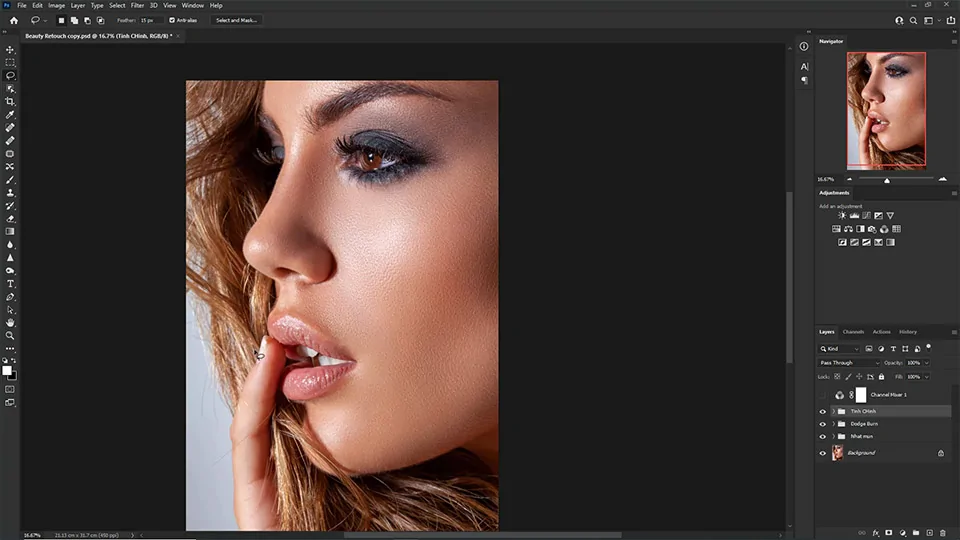Select the Channel Mixer 1 layer
The height and width of the screenshot is (540, 960).
pyautogui.click(x=886, y=395)
